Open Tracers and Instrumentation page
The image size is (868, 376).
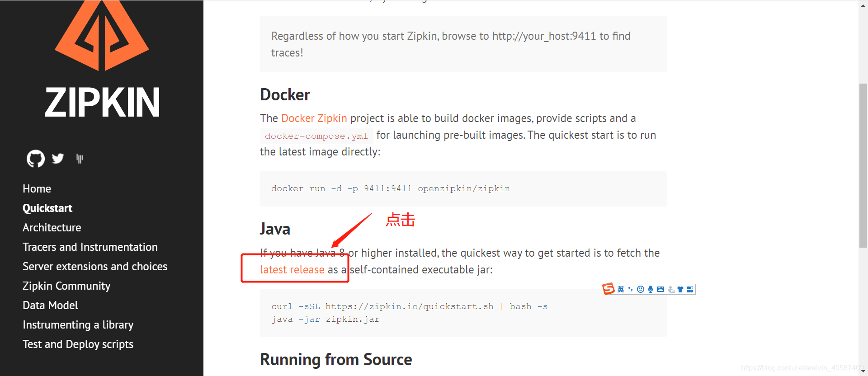(90, 247)
